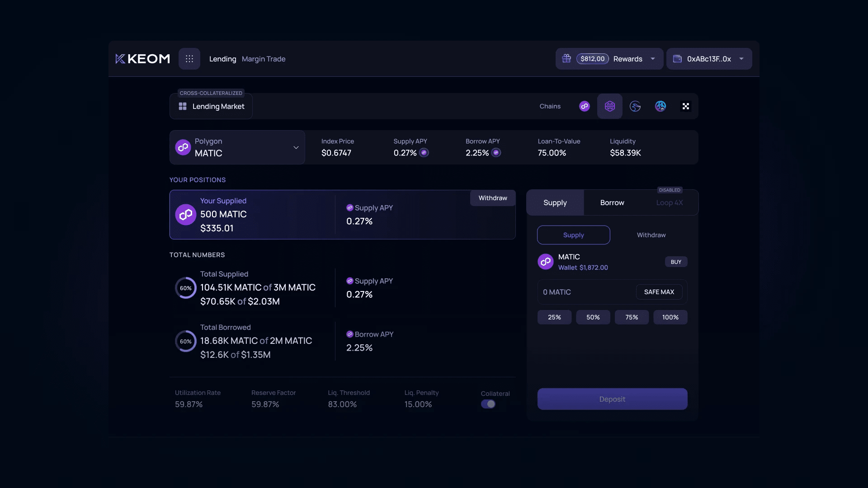Click the gift Rewards icon
This screenshot has width=868, height=488.
pyautogui.click(x=566, y=58)
